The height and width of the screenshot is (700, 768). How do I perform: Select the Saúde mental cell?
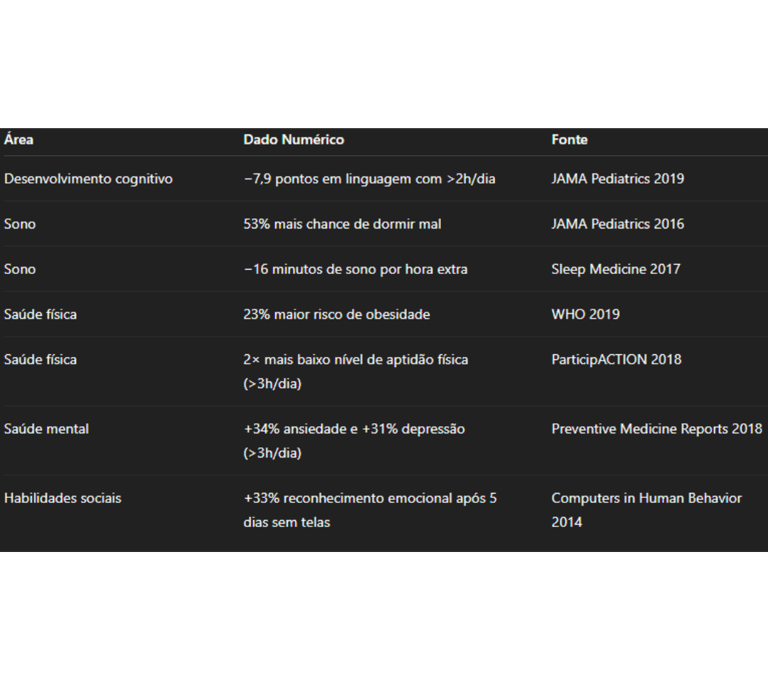[x=47, y=429]
